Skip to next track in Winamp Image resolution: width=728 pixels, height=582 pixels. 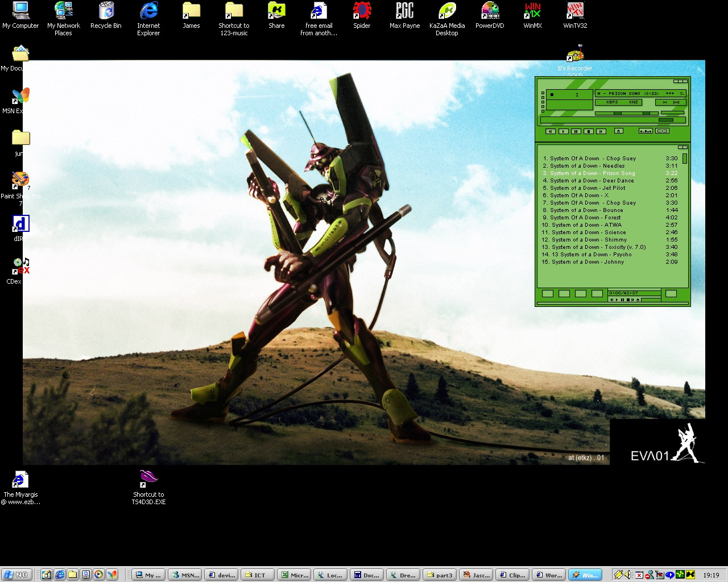pos(601,131)
